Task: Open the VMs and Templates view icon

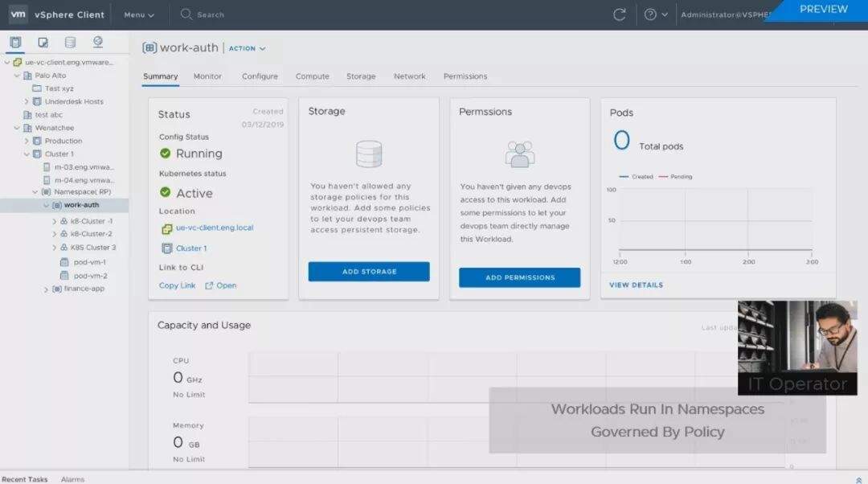Action: coord(43,42)
